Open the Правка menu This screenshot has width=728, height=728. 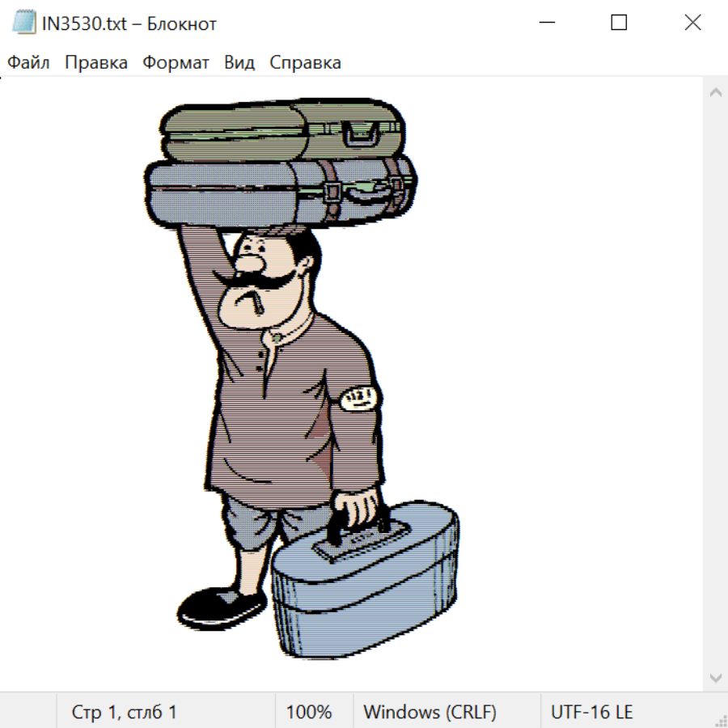(96, 63)
